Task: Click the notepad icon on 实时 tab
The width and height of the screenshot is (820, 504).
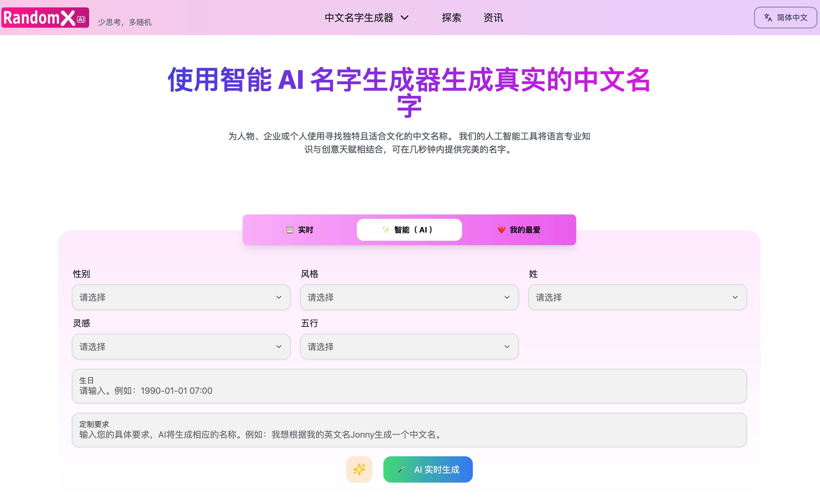Action: pyautogui.click(x=290, y=230)
